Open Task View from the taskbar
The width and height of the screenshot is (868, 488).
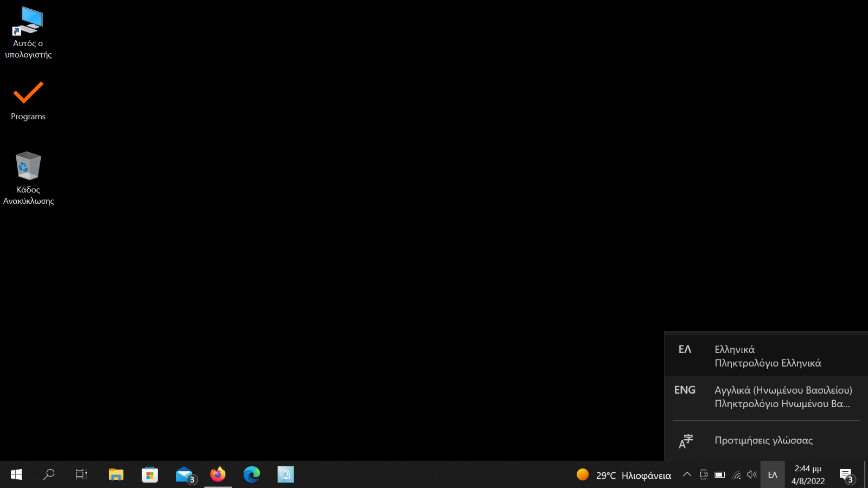point(81,475)
